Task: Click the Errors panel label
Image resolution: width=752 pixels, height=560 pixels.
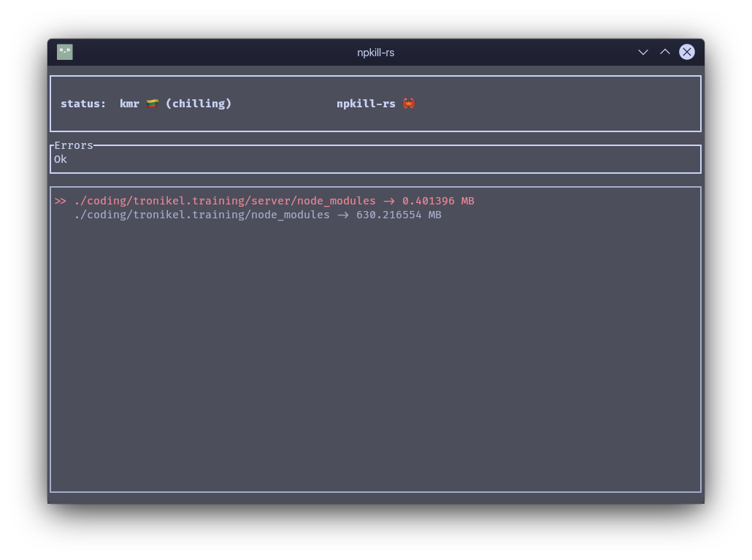Action: coord(73,145)
